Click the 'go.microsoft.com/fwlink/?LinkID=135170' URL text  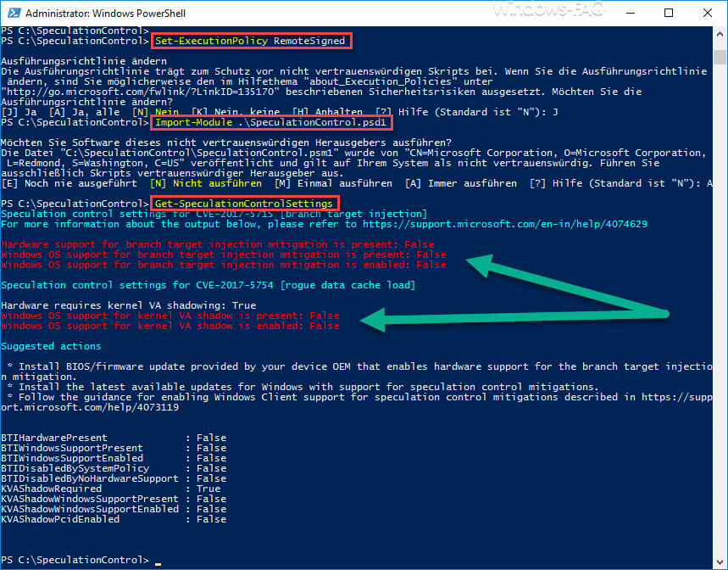point(140,92)
